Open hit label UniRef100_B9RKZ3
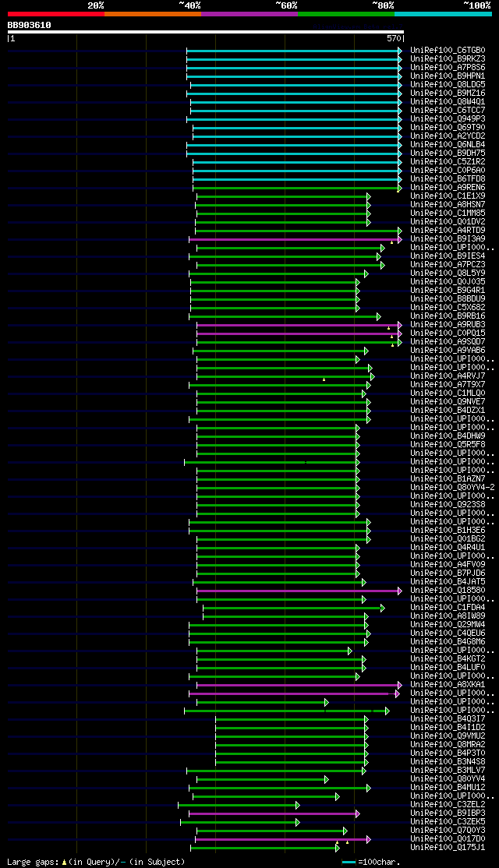The height and width of the screenshot is (868, 499). [448, 58]
